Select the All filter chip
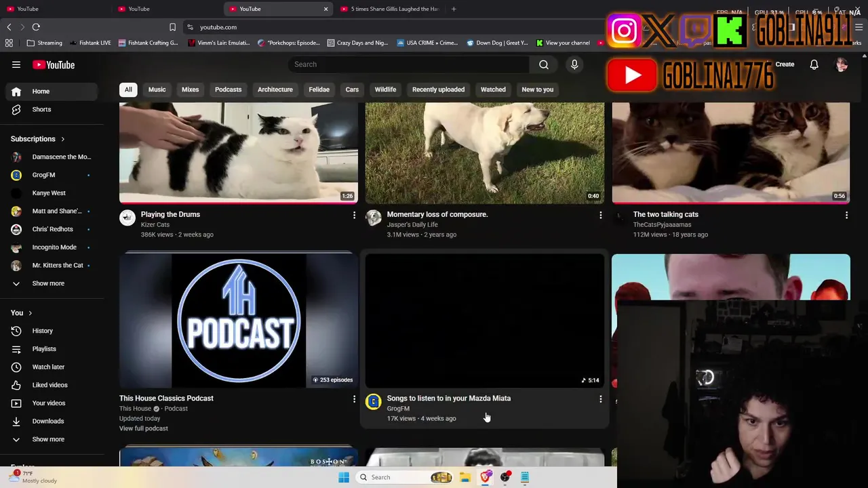This screenshot has height=488, width=868. 128,89
